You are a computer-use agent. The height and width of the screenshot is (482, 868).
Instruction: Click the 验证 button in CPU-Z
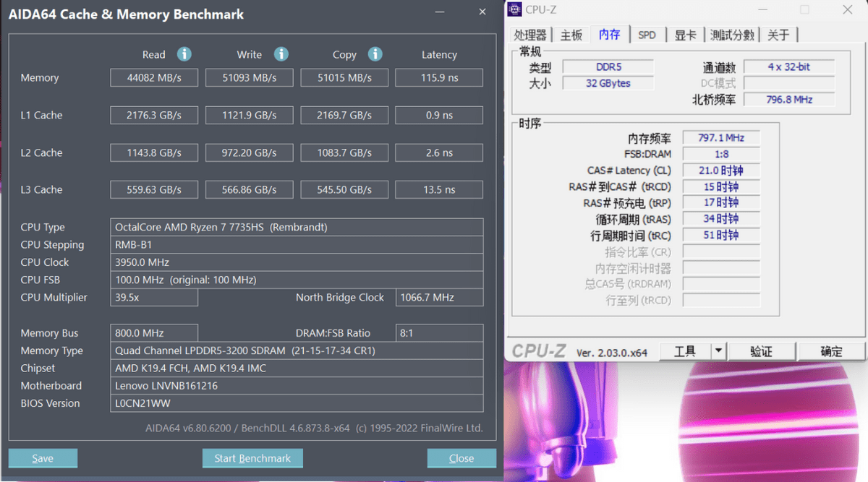click(x=761, y=351)
